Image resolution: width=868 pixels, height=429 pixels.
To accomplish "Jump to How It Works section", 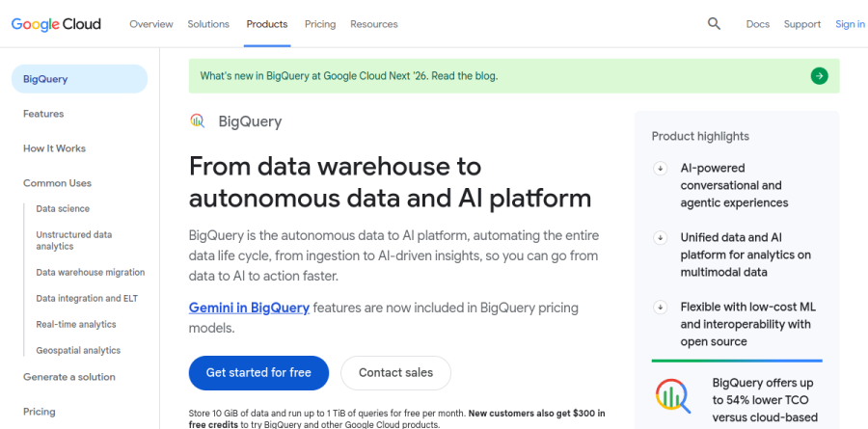I will [x=54, y=148].
